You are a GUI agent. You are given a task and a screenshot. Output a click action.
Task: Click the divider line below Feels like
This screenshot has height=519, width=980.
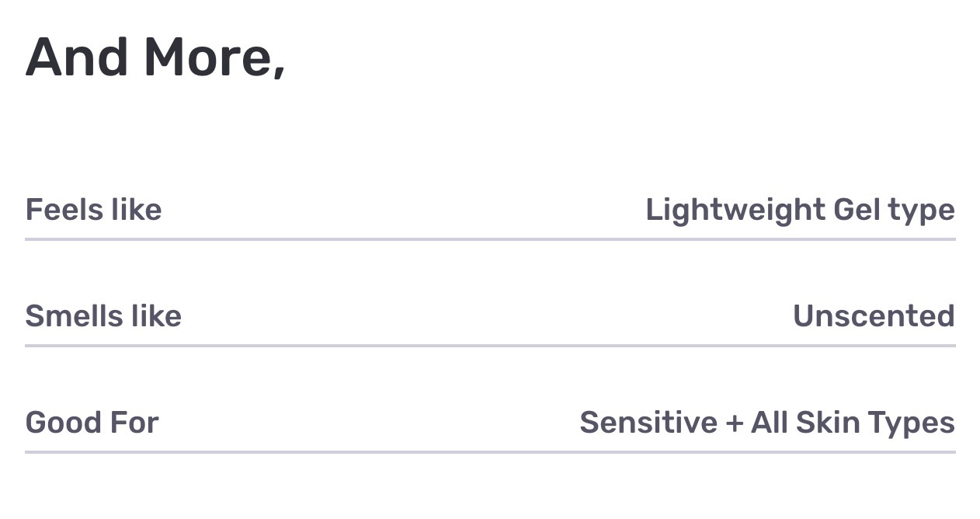(490, 239)
